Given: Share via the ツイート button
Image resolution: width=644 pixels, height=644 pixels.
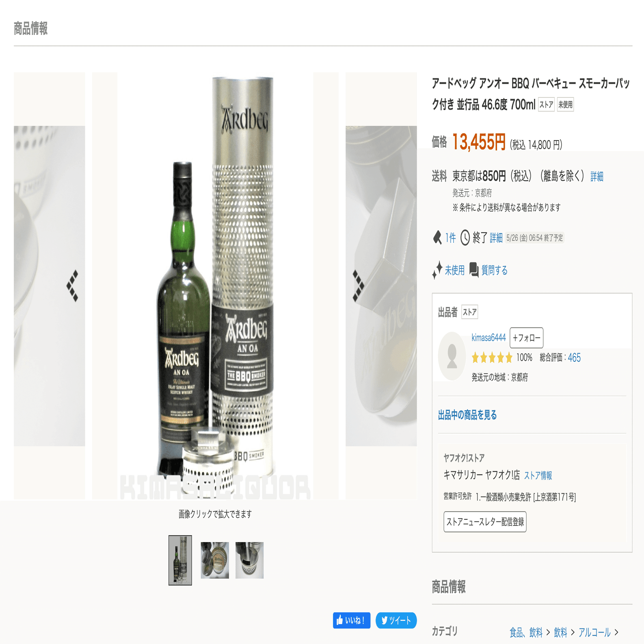Looking at the screenshot, I should point(396,620).
